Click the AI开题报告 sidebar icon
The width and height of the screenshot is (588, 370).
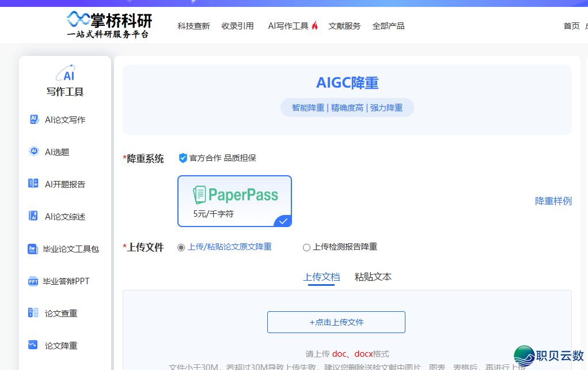tap(33, 183)
